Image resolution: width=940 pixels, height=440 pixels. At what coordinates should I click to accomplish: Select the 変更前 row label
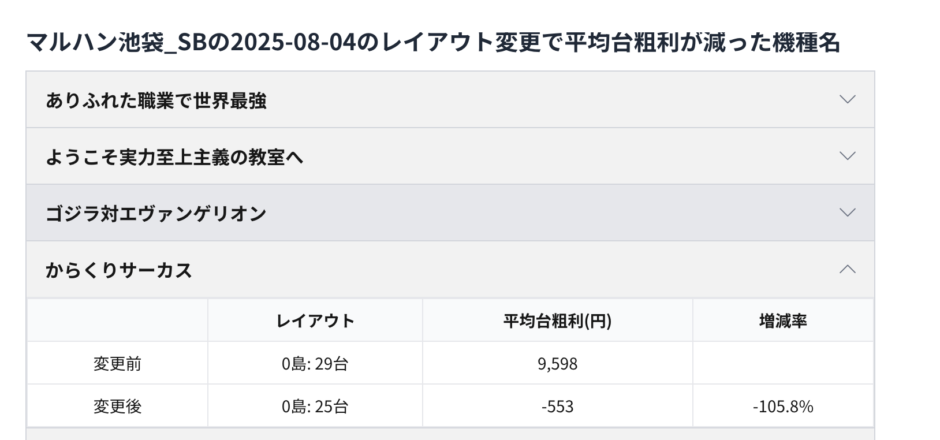pos(117,364)
